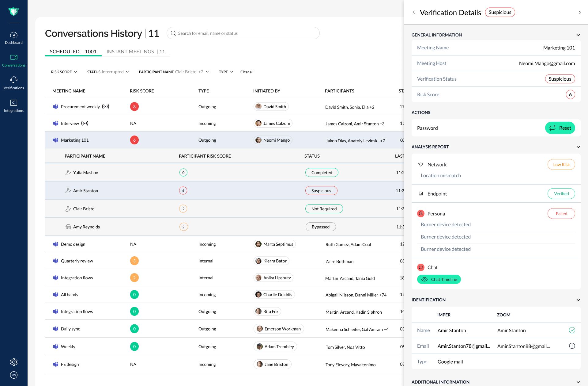The height and width of the screenshot is (386, 588).
Task: Open the Risk Score filter dropdown
Action: tap(64, 72)
